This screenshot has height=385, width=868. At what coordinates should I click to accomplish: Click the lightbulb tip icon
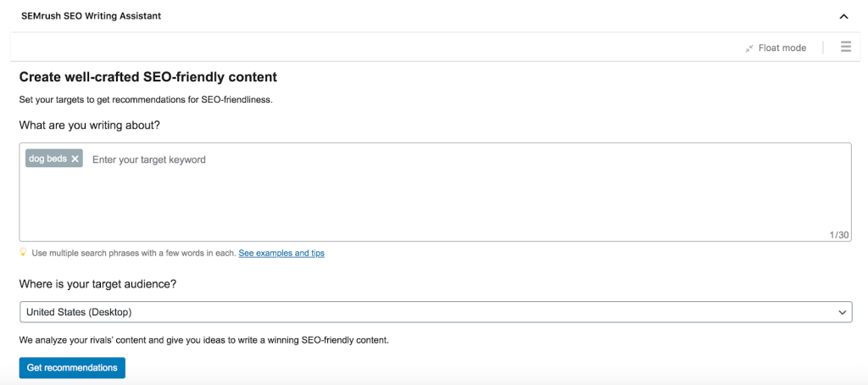pos(24,253)
